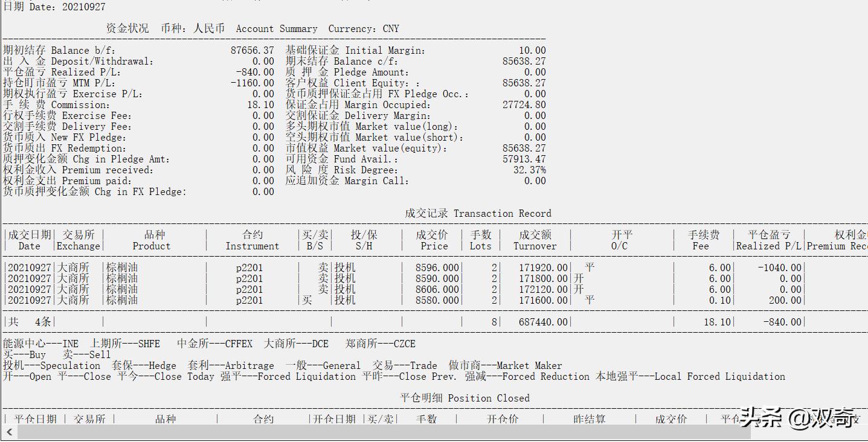Image resolution: width=868 pixels, height=442 pixels.
Task: Click the horizontal scrollbar thumb at bottom
Action: click(x=384, y=432)
